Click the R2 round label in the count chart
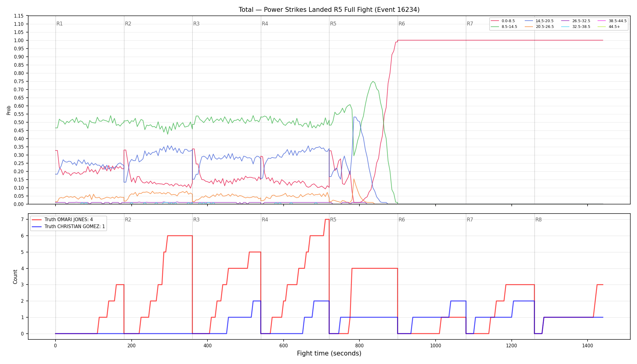 128,220
